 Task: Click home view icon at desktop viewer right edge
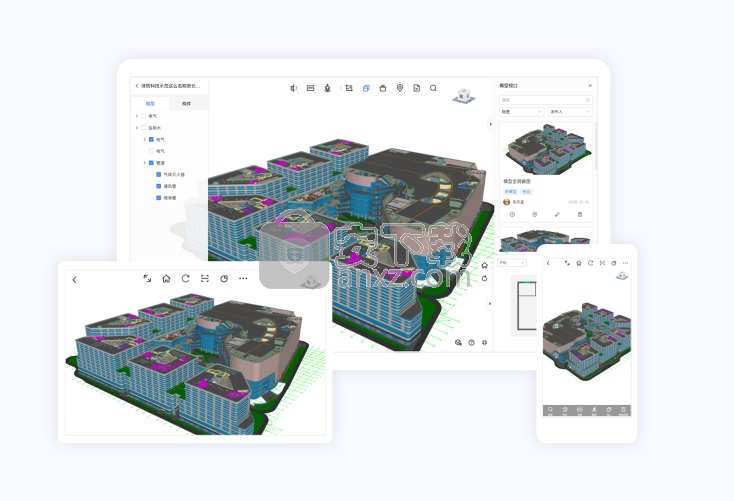pyautogui.click(x=484, y=265)
